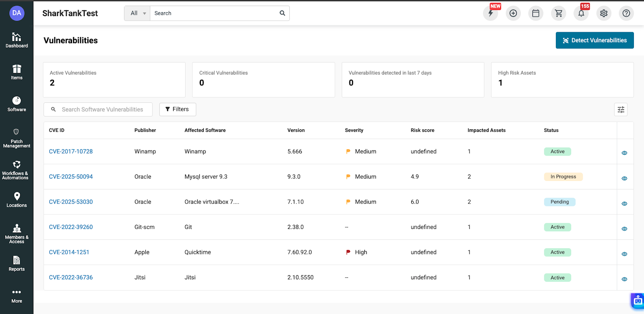This screenshot has height=314, width=644.
Task: Click the High Risk Assets card
Action: (x=562, y=79)
